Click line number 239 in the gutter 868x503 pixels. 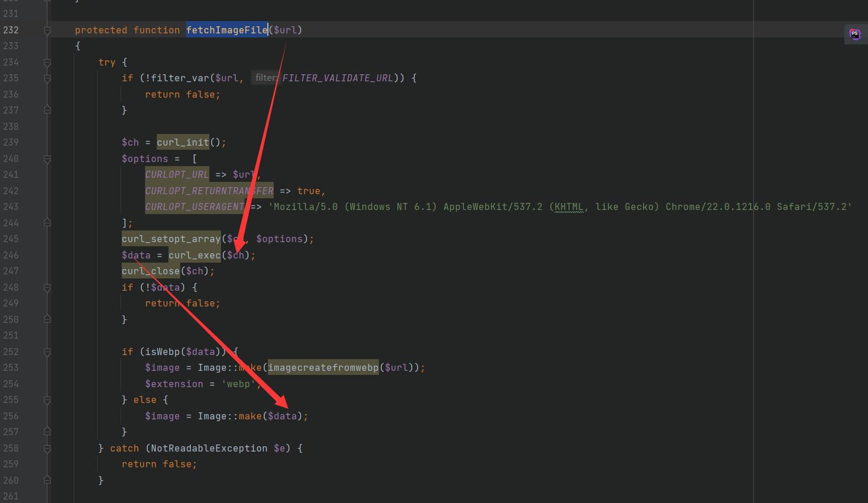[x=11, y=142]
